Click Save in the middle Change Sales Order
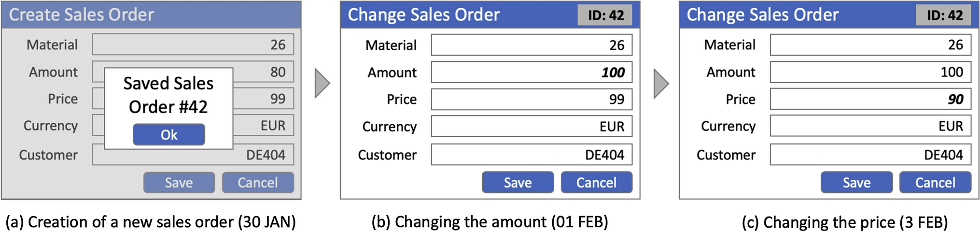The width and height of the screenshot is (980, 232). tap(518, 183)
